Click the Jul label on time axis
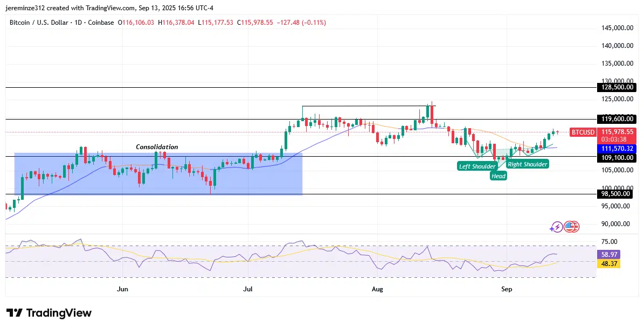The width and height of the screenshot is (644, 329). (x=248, y=289)
